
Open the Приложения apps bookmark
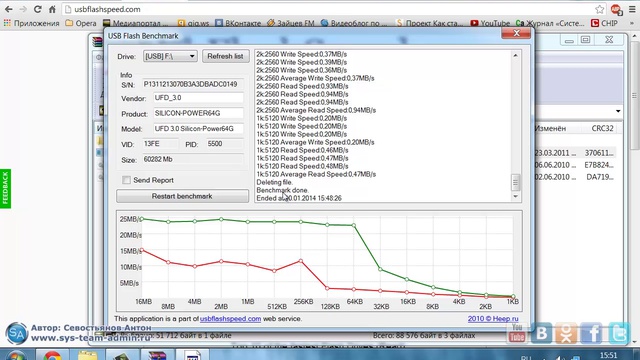pyautogui.click(x=31, y=23)
